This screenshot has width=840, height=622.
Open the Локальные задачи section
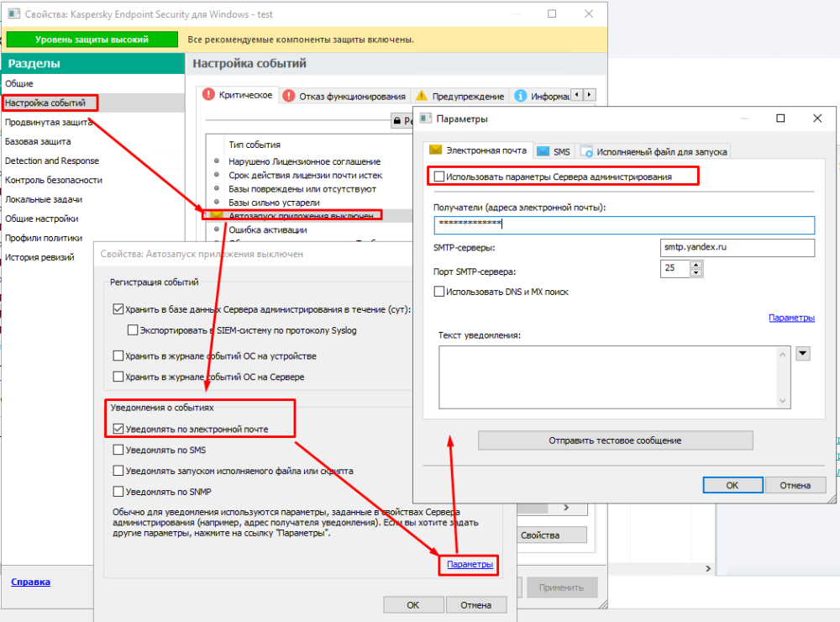93,199
